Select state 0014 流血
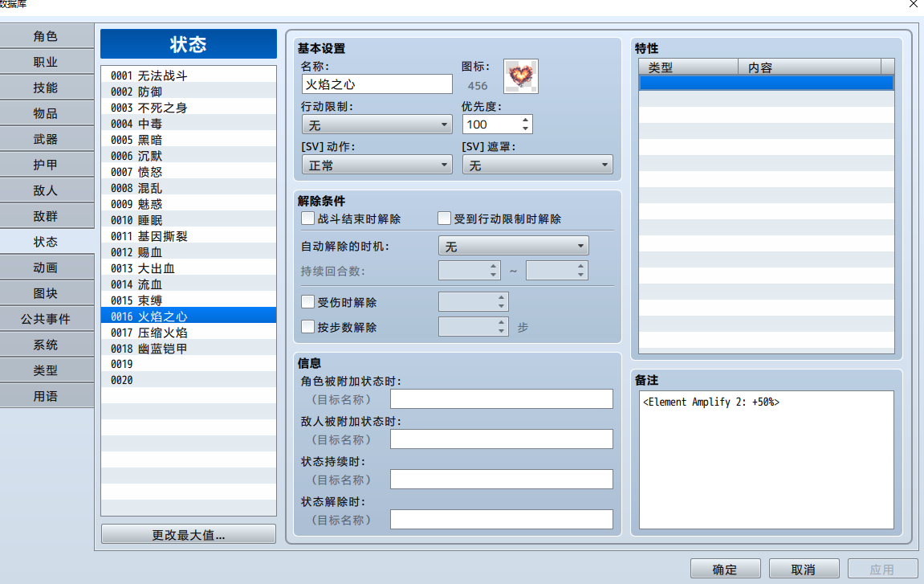Image resolution: width=924 pixels, height=584 pixels. click(188, 284)
